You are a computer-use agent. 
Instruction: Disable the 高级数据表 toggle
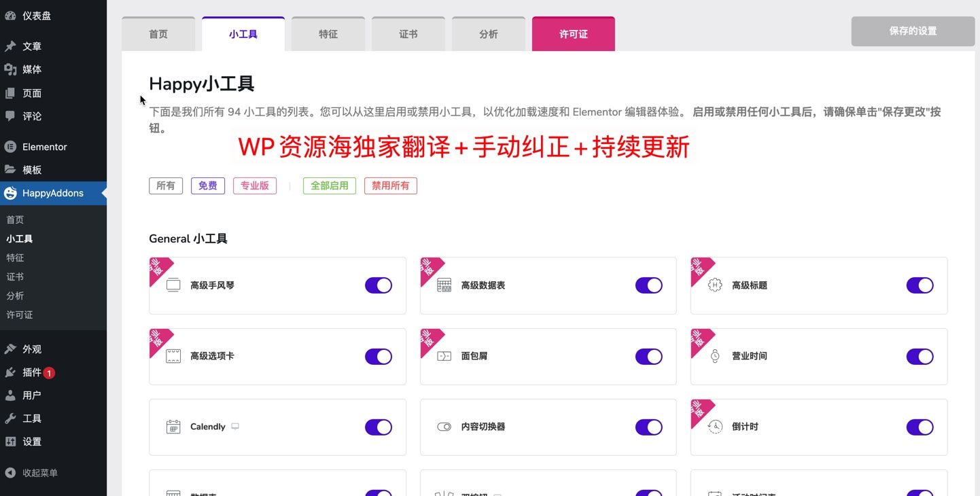(649, 285)
